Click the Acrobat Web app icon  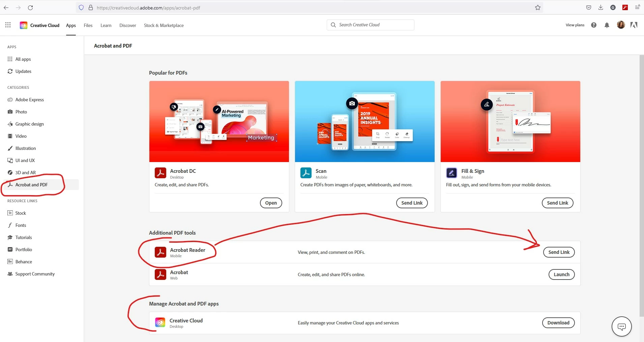pyautogui.click(x=160, y=274)
